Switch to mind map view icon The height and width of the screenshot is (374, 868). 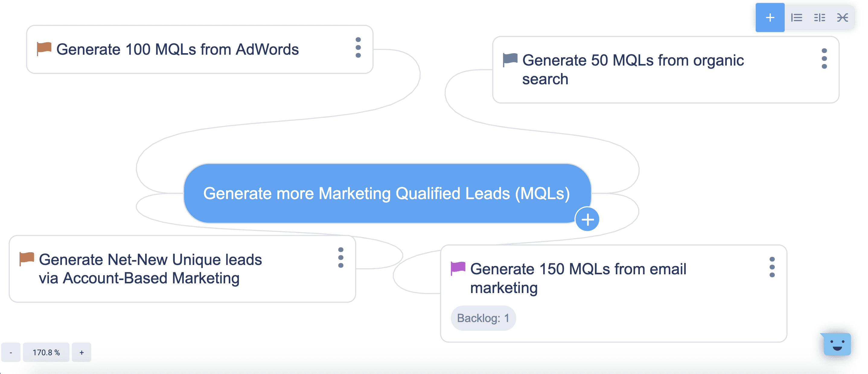[x=842, y=18]
